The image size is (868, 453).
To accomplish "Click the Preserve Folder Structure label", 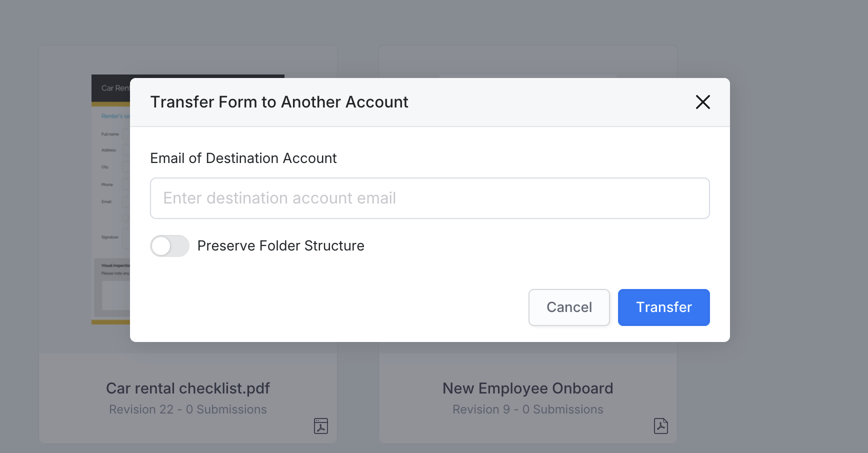I will tap(280, 246).
